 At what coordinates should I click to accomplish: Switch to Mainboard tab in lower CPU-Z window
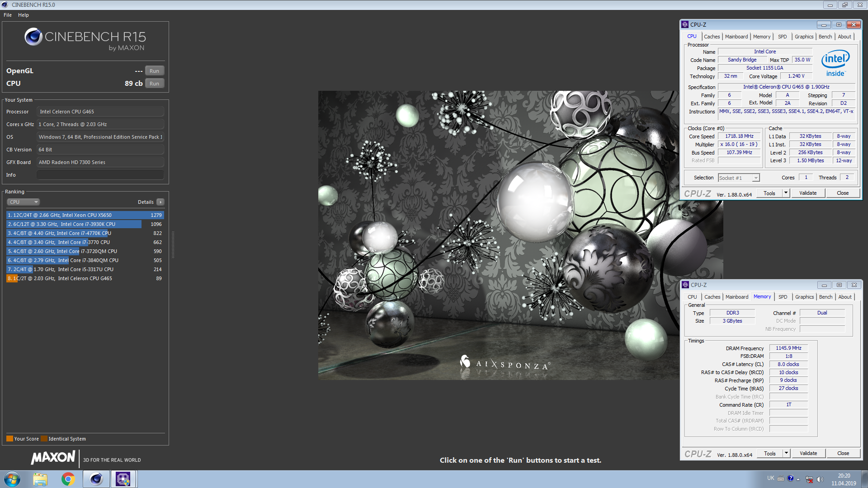coord(737,297)
